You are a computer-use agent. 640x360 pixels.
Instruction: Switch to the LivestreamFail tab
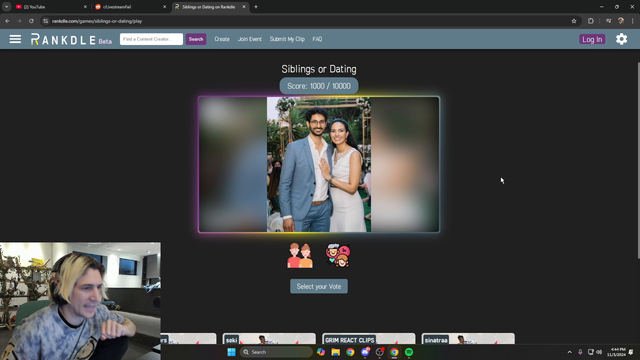pos(130,7)
